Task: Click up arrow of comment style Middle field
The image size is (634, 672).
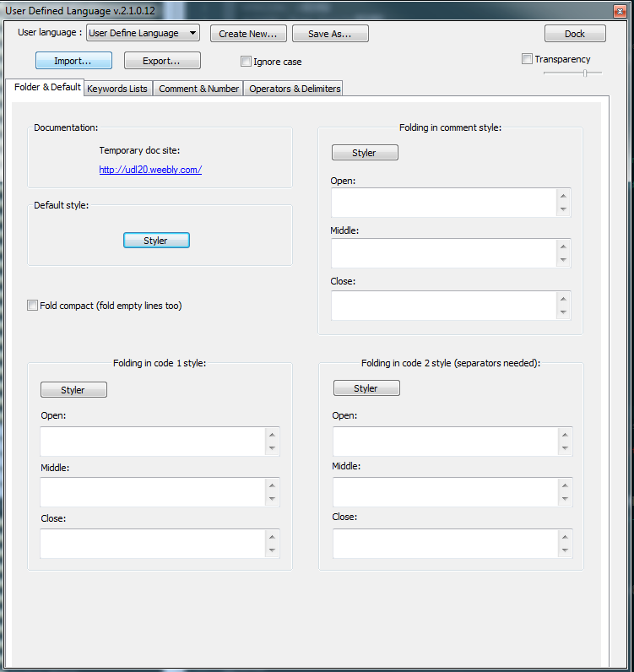Action: tap(563, 247)
